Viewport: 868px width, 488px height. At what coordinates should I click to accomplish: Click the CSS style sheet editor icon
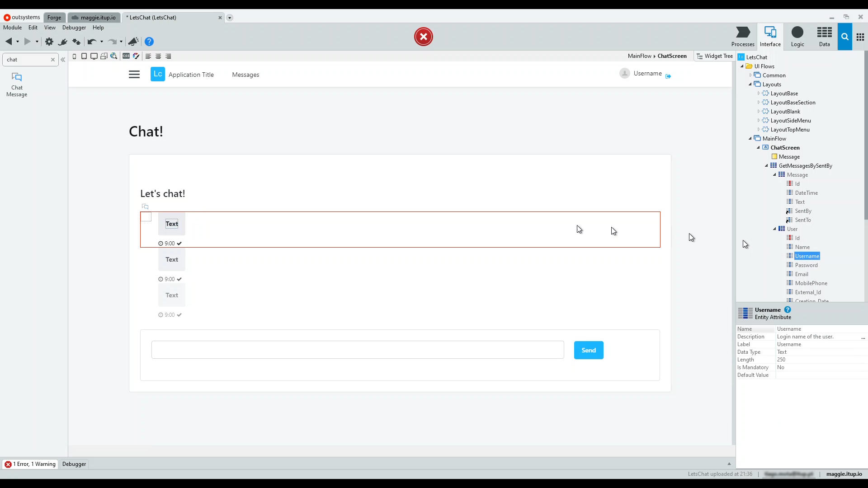[126, 56]
